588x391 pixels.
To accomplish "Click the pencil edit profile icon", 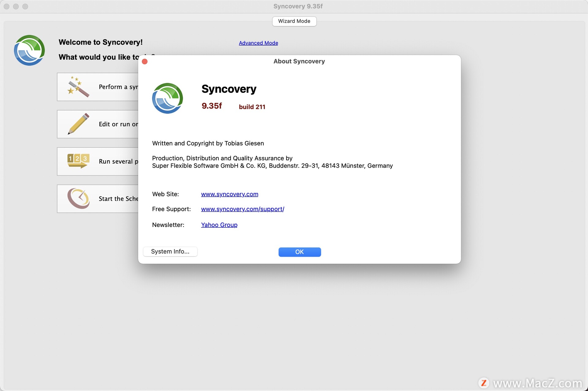I will tap(78, 124).
